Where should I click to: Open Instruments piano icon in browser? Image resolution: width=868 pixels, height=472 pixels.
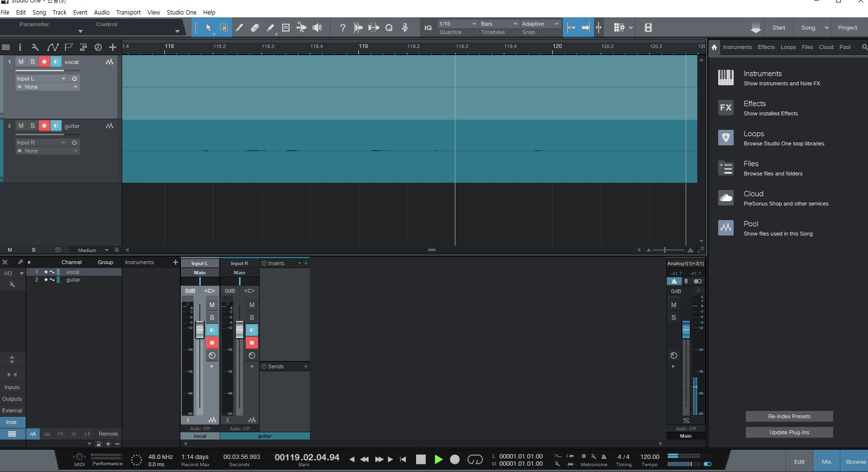click(x=726, y=78)
